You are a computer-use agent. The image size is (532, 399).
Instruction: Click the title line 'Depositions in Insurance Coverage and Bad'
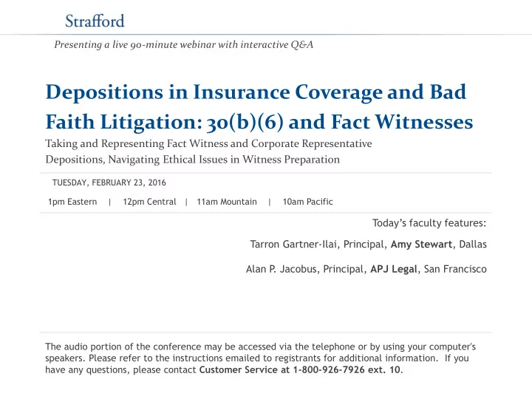tap(256, 92)
